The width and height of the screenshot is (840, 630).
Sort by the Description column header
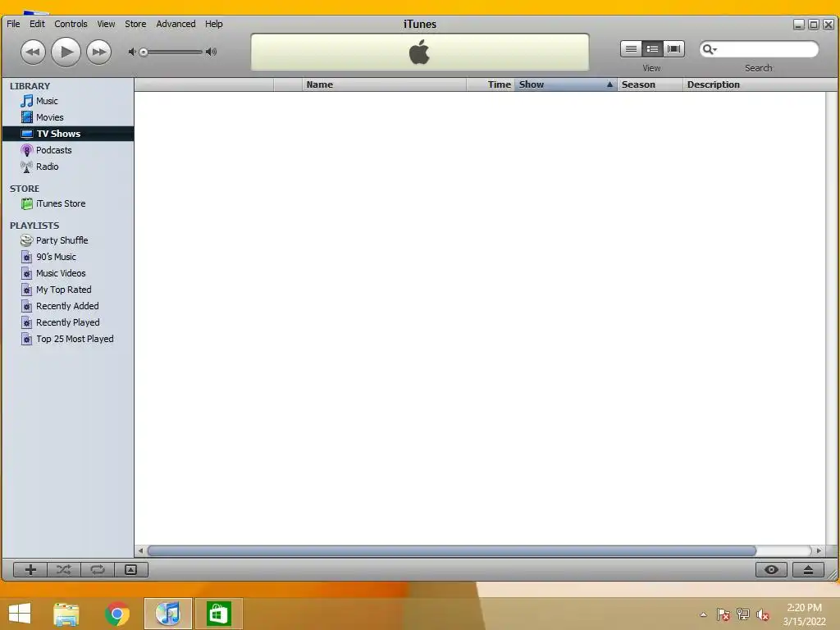pos(760,84)
